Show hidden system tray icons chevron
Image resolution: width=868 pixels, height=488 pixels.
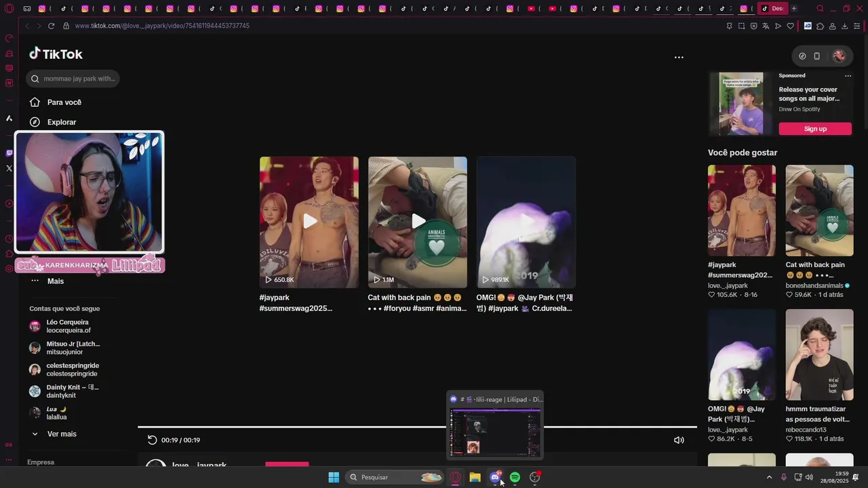pos(769,477)
